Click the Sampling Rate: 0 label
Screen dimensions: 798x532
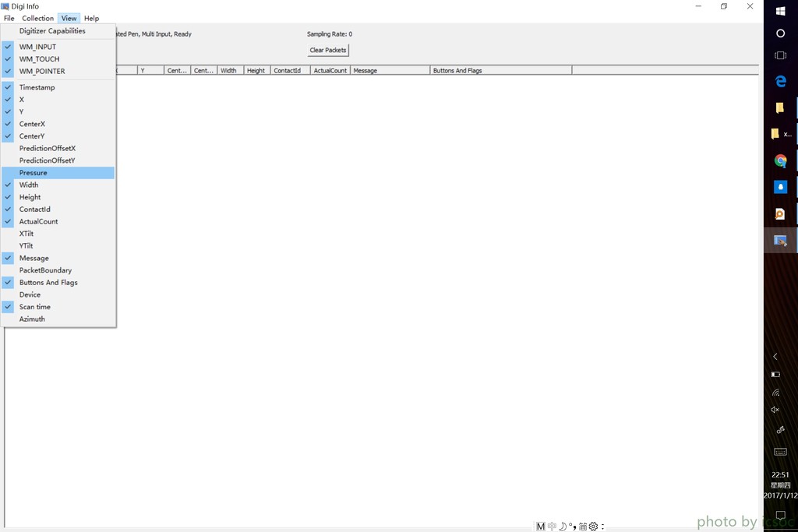click(330, 34)
